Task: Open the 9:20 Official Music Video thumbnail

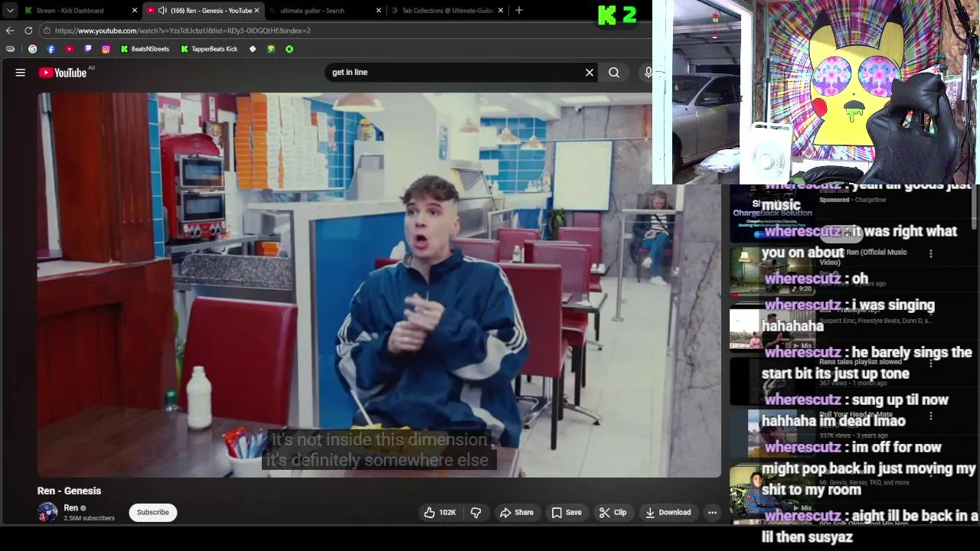Action: coord(772,272)
